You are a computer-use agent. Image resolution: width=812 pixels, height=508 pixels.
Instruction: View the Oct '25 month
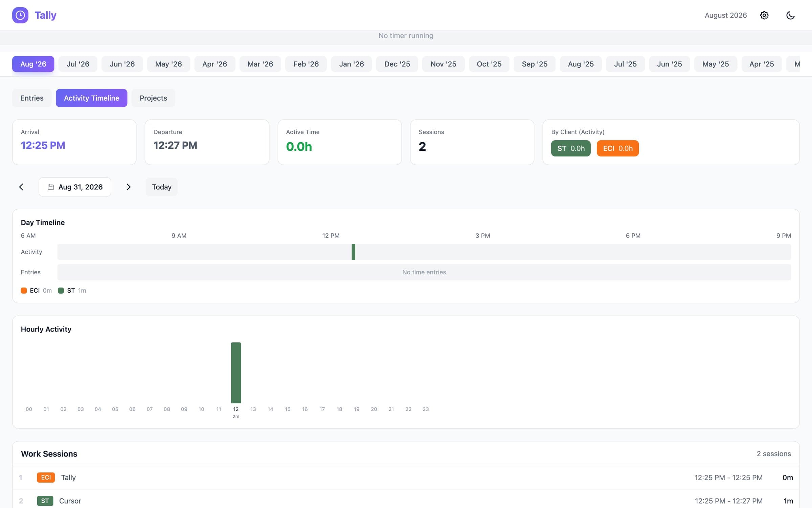(489, 64)
